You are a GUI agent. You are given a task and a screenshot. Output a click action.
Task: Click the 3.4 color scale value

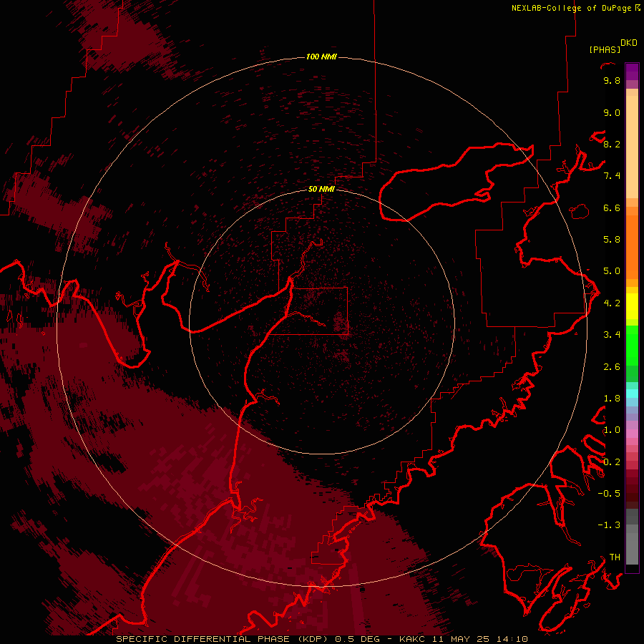[612, 335]
